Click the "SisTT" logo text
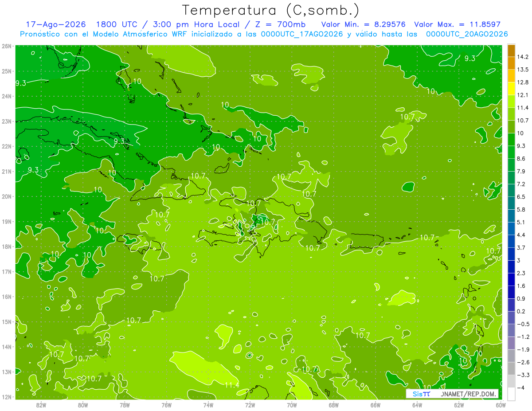Screen dimensions: 532x411 tap(421, 394)
